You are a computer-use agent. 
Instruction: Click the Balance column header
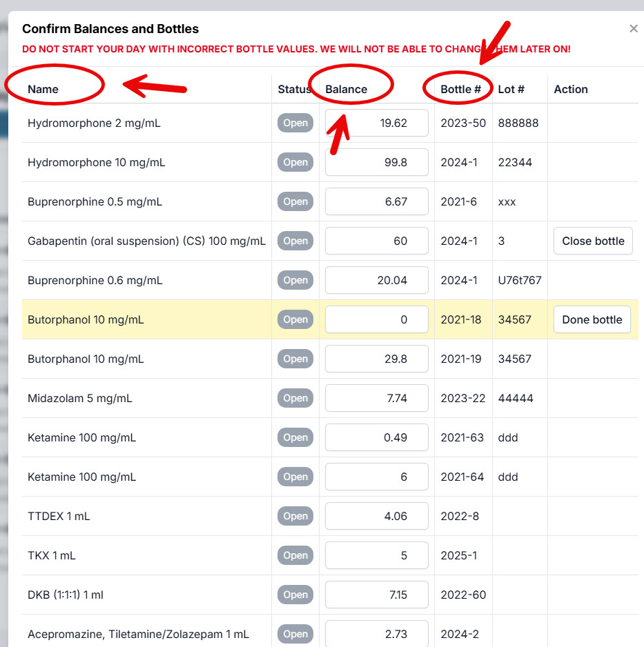[x=346, y=89]
